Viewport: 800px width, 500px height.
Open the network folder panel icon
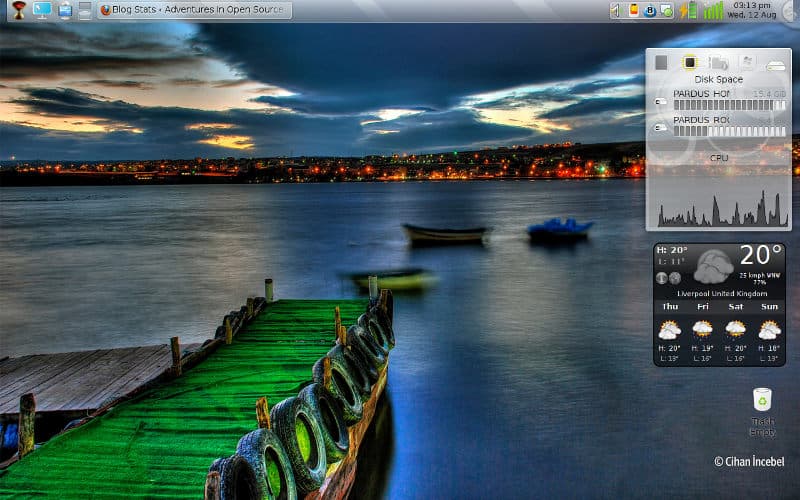(x=65, y=10)
